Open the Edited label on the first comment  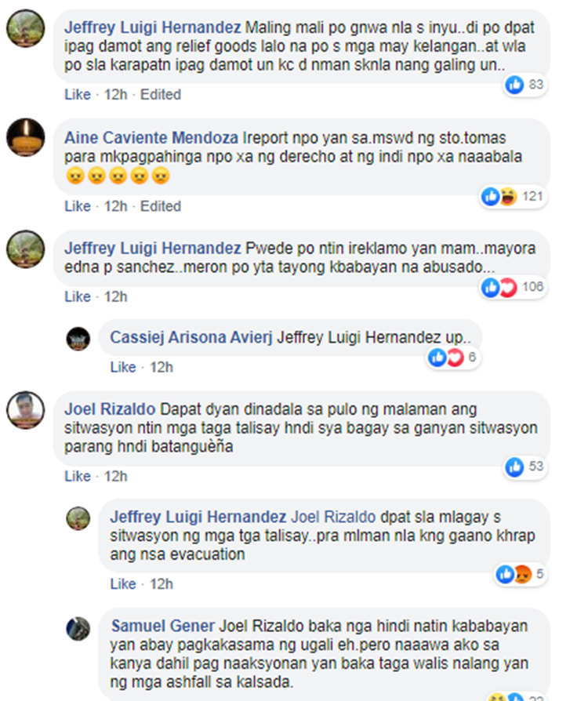(x=161, y=94)
